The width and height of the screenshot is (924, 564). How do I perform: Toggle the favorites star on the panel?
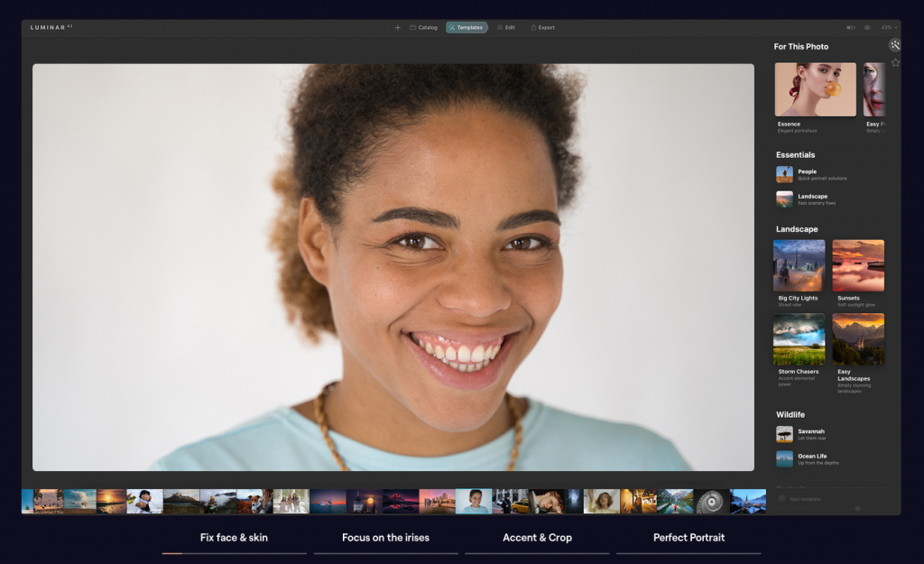pos(895,61)
